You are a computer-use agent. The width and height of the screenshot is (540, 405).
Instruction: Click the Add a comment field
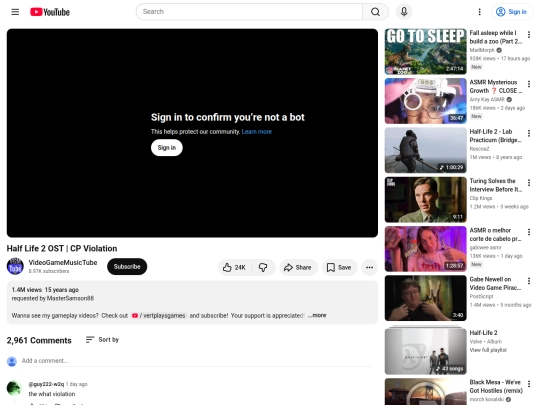click(196, 361)
